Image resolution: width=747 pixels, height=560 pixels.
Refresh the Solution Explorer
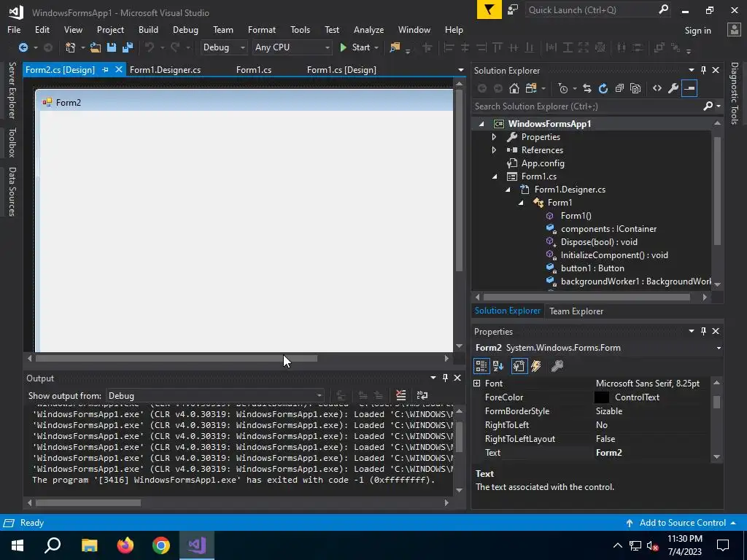(603, 88)
